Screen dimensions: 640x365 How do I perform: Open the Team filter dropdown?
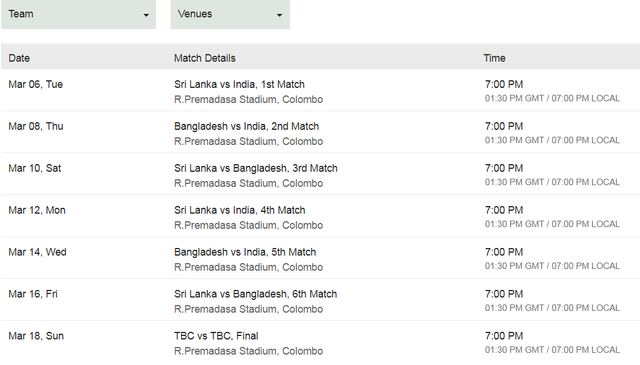pos(78,14)
